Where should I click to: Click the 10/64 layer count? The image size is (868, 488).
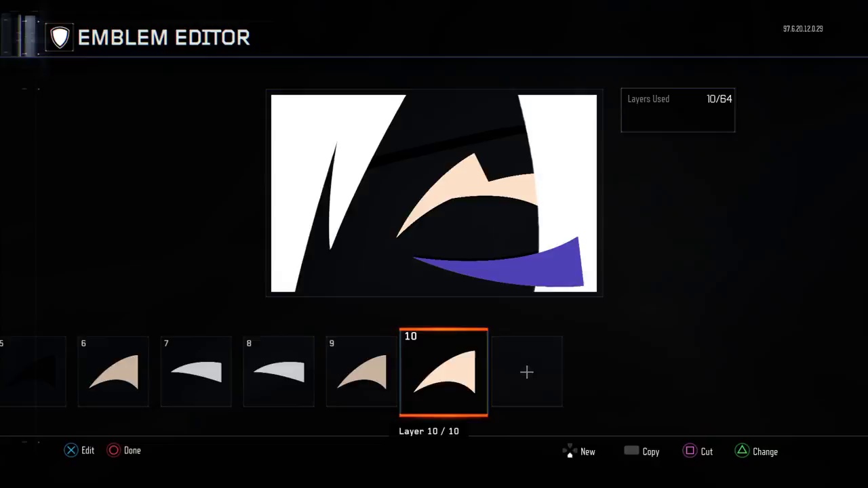719,99
